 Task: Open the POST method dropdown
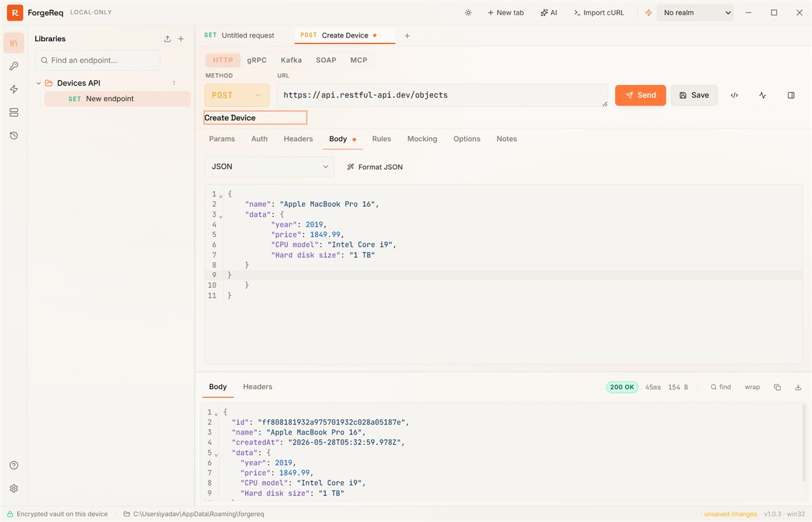[x=237, y=96]
